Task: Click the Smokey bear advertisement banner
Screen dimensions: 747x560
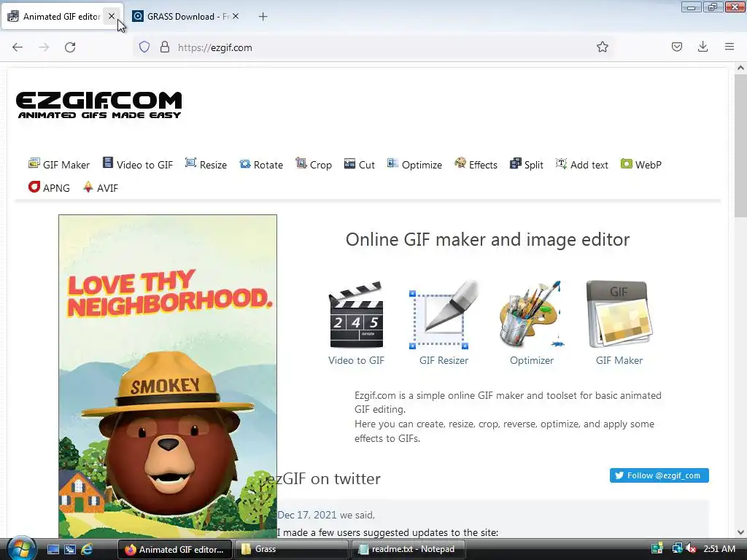Action: coord(168,376)
